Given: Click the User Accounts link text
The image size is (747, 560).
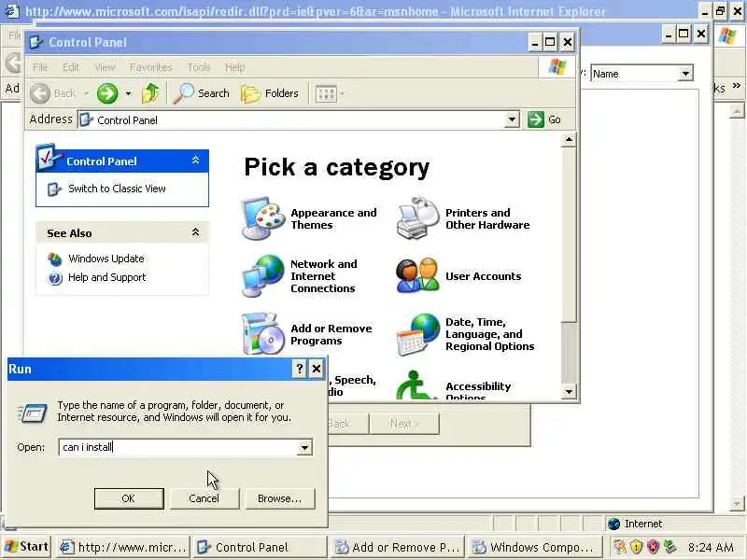Looking at the screenshot, I should pyautogui.click(x=483, y=276).
